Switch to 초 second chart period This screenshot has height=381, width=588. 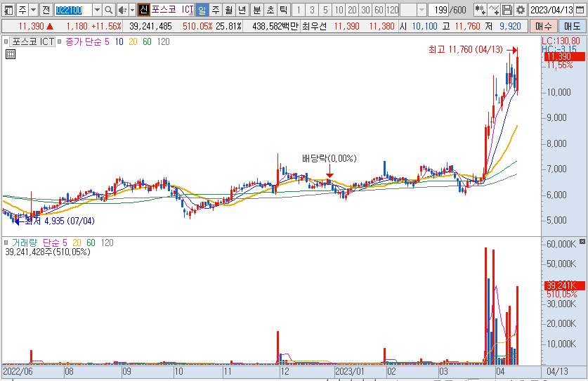click(x=270, y=10)
